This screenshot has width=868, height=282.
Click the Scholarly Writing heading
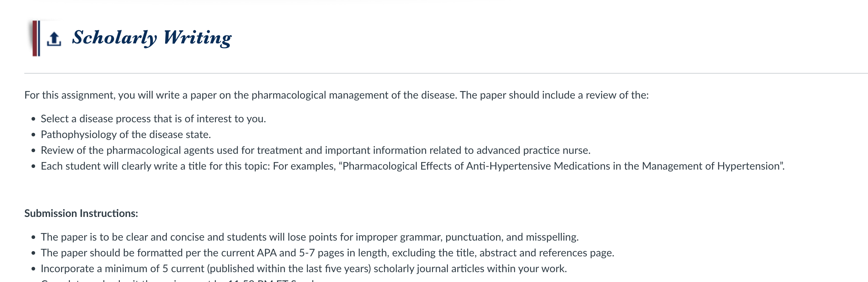coord(152,38)
